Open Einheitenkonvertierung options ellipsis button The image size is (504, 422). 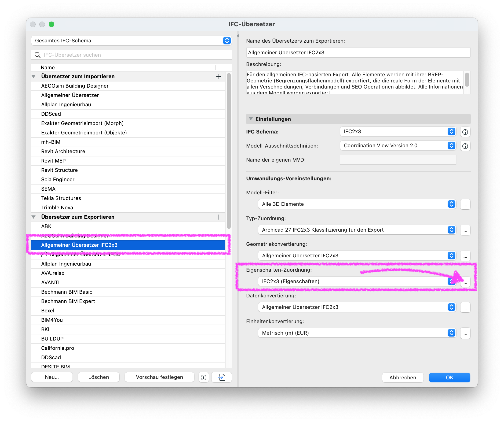click(465, 333)
